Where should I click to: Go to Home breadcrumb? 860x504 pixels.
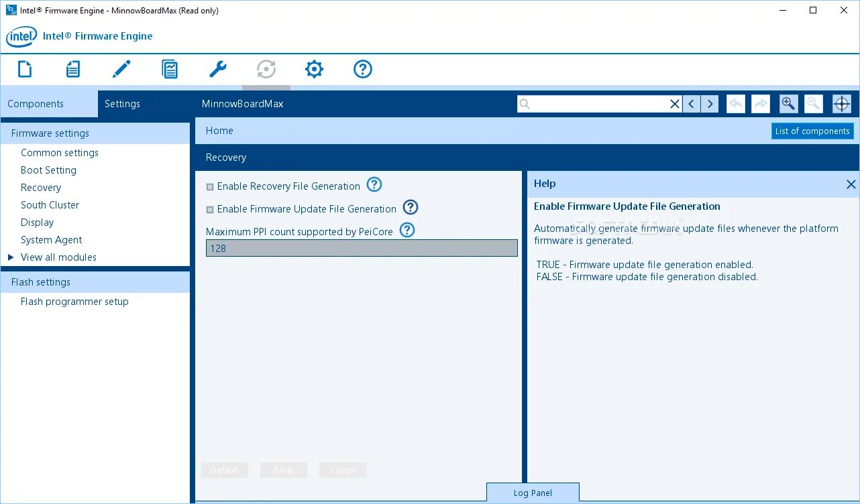coord(219,131)
